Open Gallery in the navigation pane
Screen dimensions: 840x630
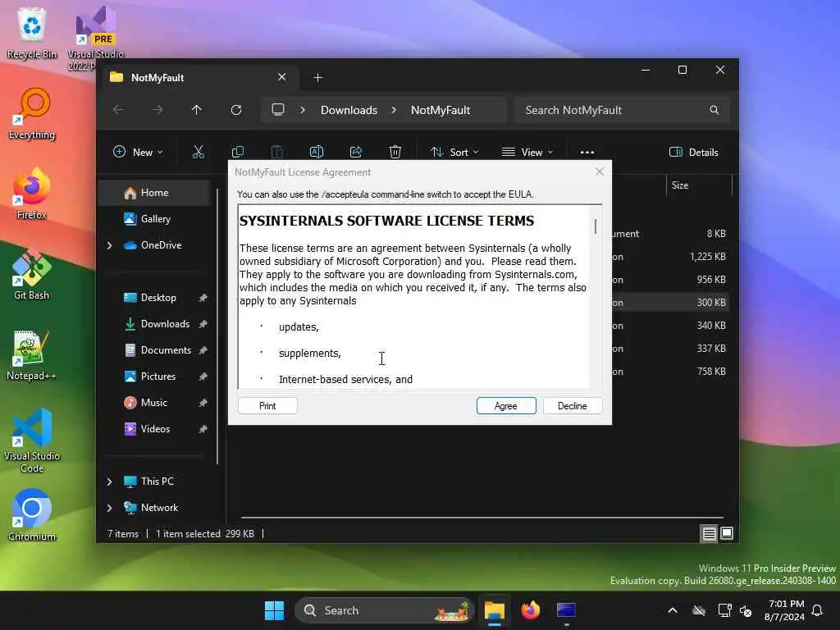point(155,218)
